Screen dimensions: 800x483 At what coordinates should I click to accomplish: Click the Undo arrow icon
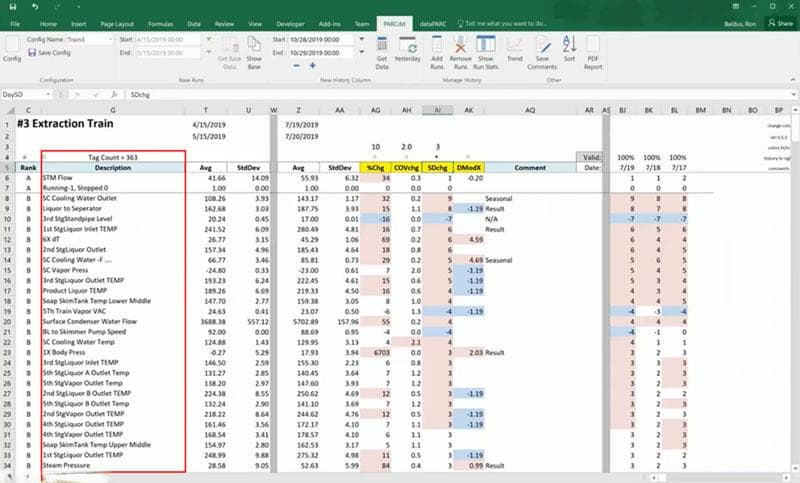click(x=35, y=7)
